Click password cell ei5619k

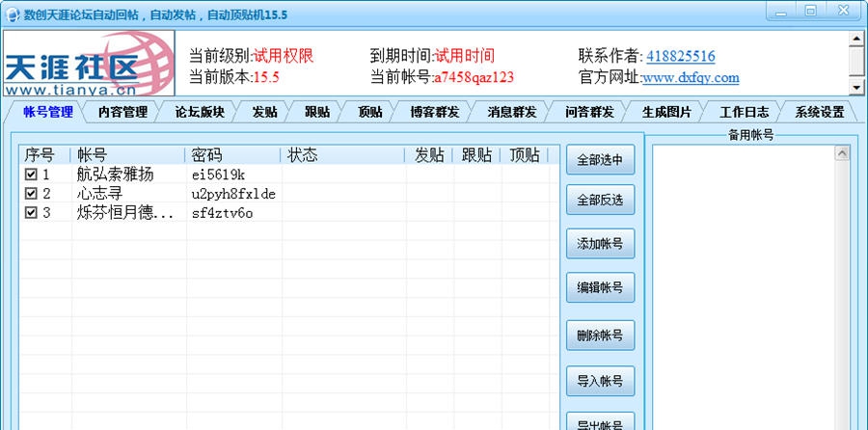click(x=218, y=175)
